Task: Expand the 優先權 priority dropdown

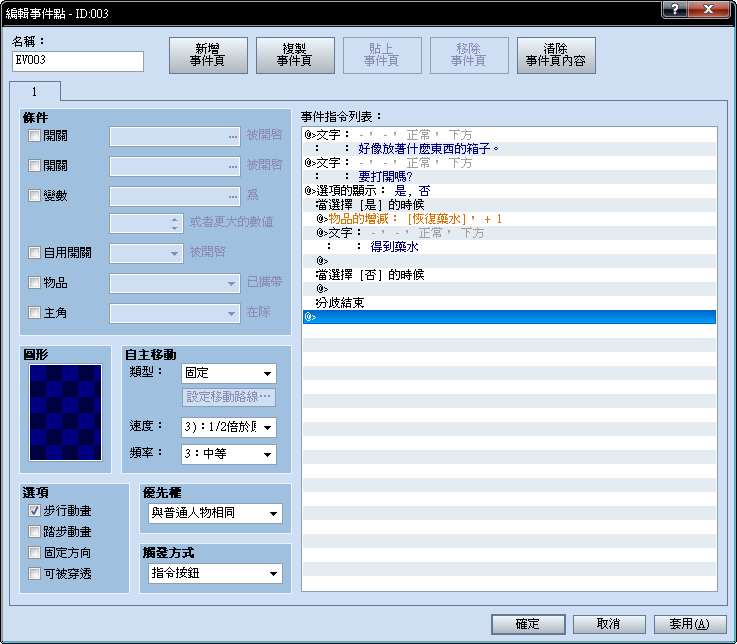Action: 215,513
